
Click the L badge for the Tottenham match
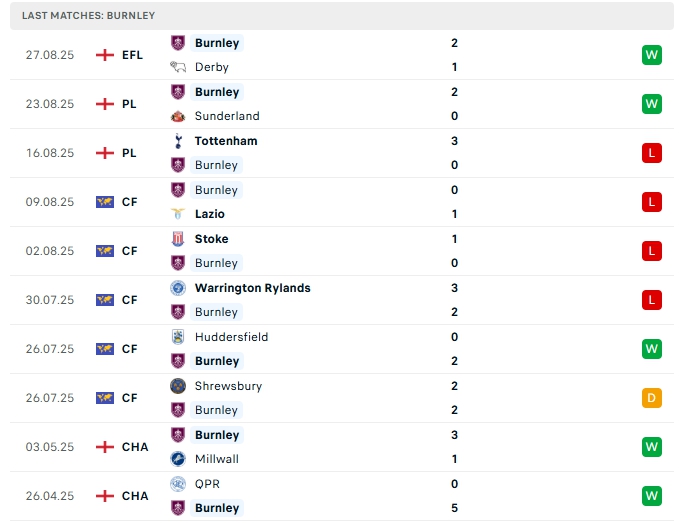[652, 153]
